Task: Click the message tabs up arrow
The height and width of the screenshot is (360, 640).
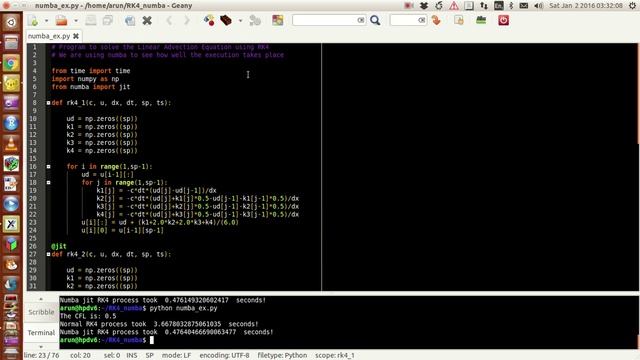Action: click(41, 299)
